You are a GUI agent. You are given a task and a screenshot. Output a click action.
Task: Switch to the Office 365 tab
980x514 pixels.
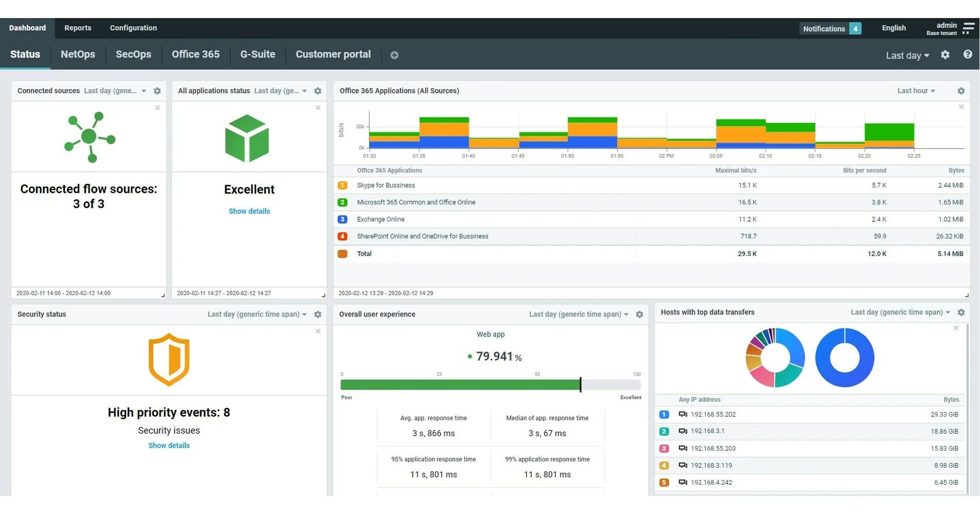[x=196, y=54]
